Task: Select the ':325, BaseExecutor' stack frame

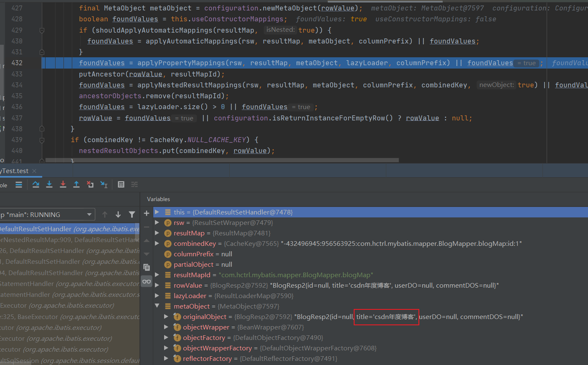Action: click(x=70, y=317)
